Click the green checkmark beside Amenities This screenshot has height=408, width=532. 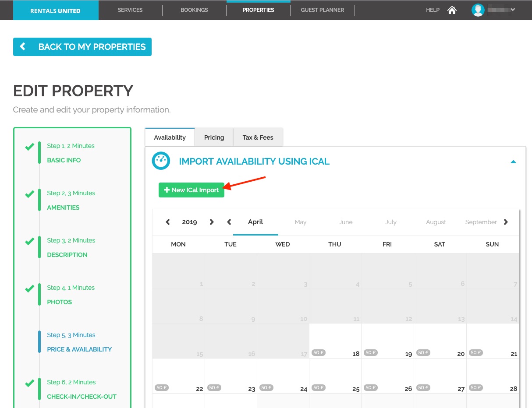click(29, 194)
